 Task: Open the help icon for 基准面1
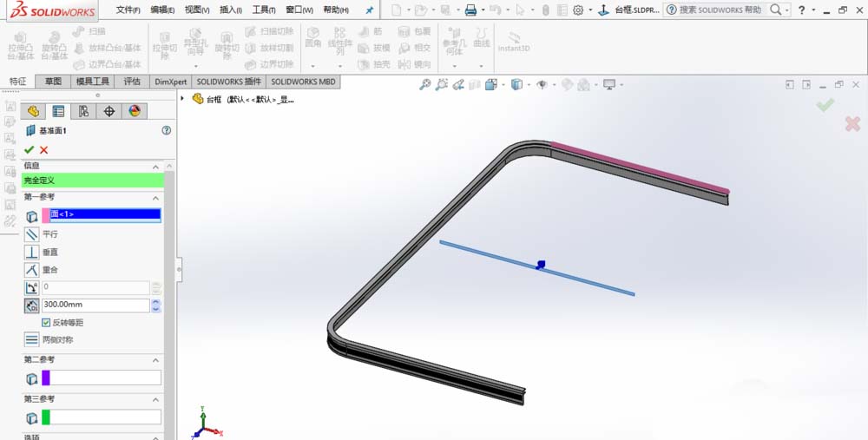pyautogui.click(x=166, y=131)
